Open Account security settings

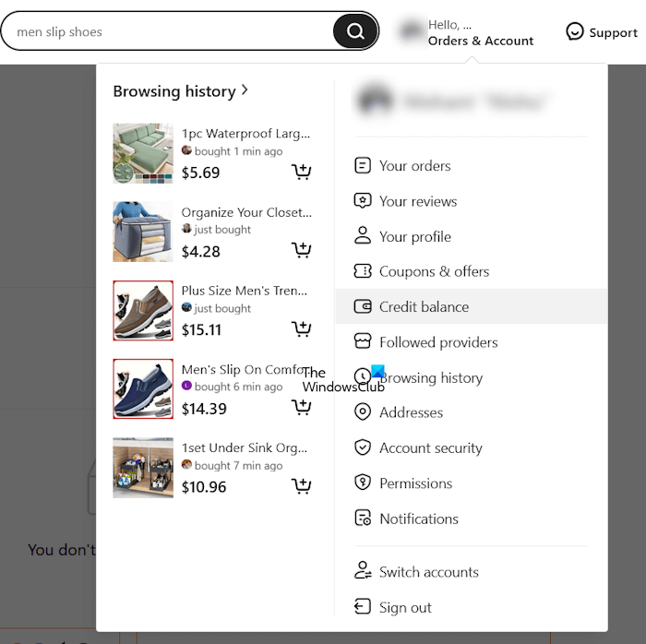pyautogui.click(x=430, y=447)
